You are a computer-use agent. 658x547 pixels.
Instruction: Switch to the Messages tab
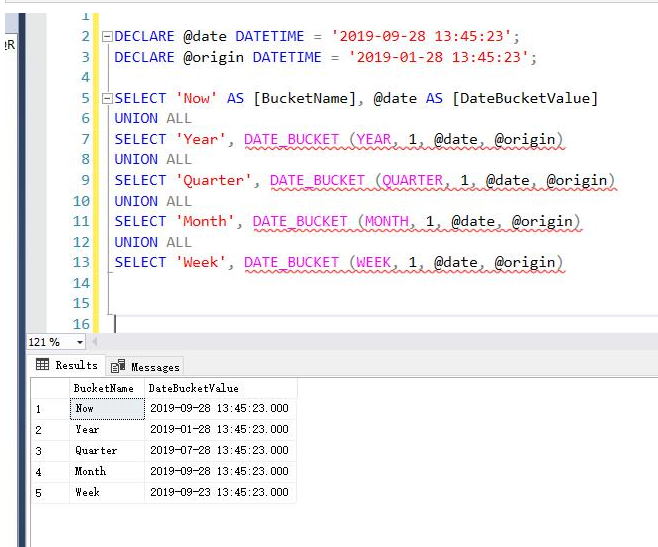(145, 367)
